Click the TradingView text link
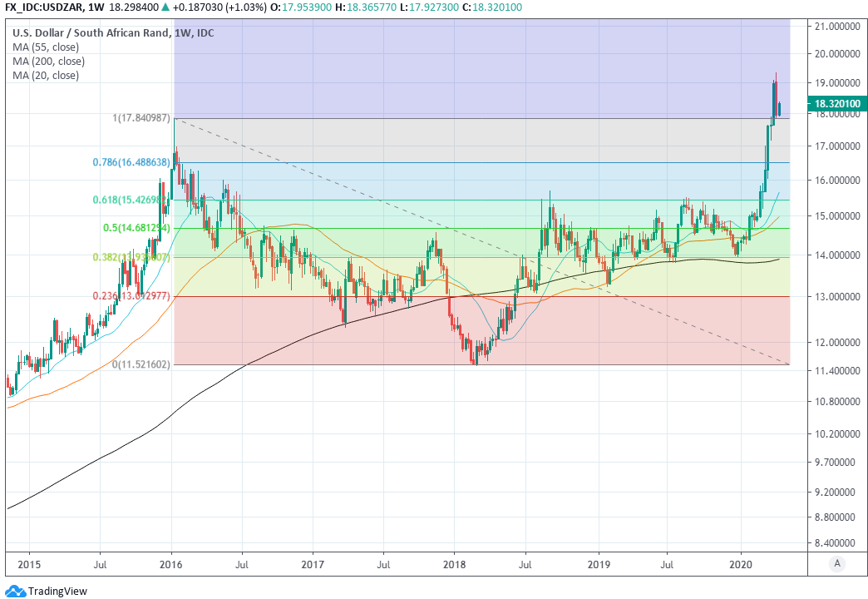The height and width of the screenshot is (599, 868). pyautogui.click(x=57, y=591)
